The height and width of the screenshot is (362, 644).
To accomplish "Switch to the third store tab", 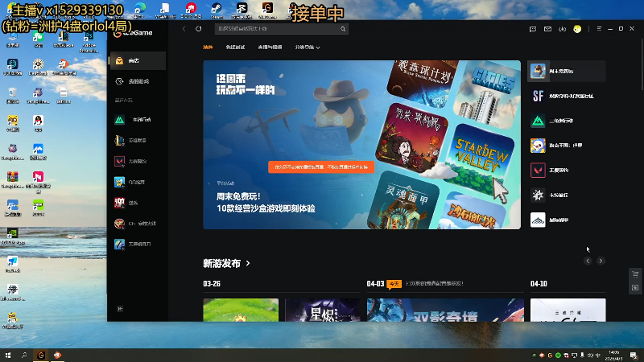I will pyautogui.click(x=270, y=47).
